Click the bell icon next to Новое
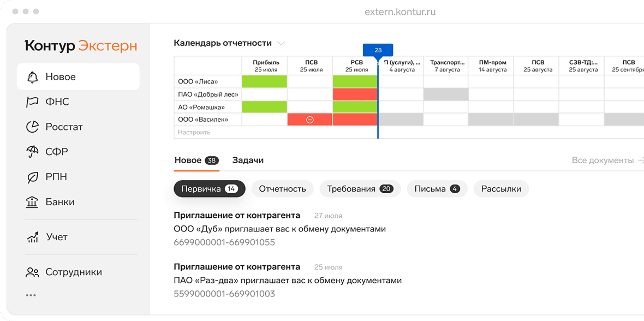The width and height of the screenshot is (644, 321). (33, 77)
